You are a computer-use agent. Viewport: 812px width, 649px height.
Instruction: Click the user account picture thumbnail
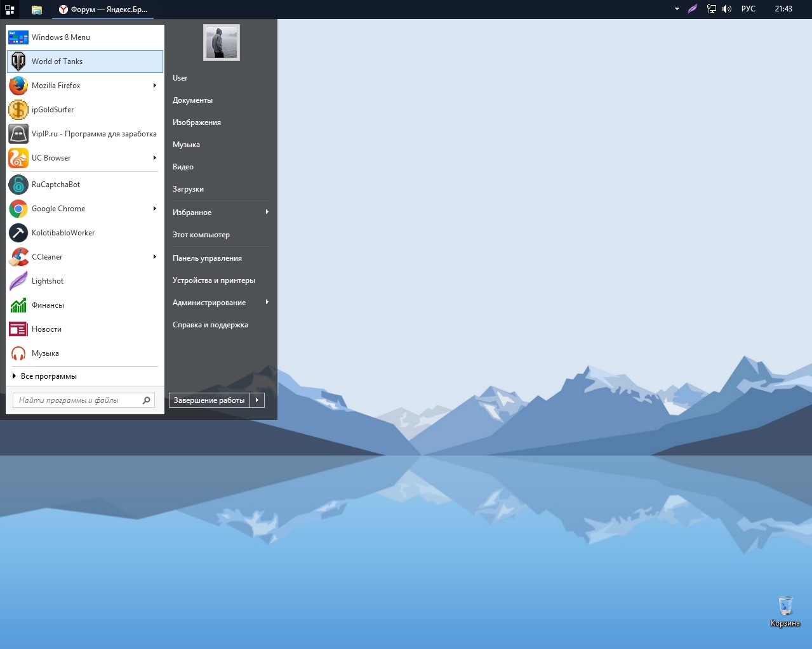tap(222, 43)
